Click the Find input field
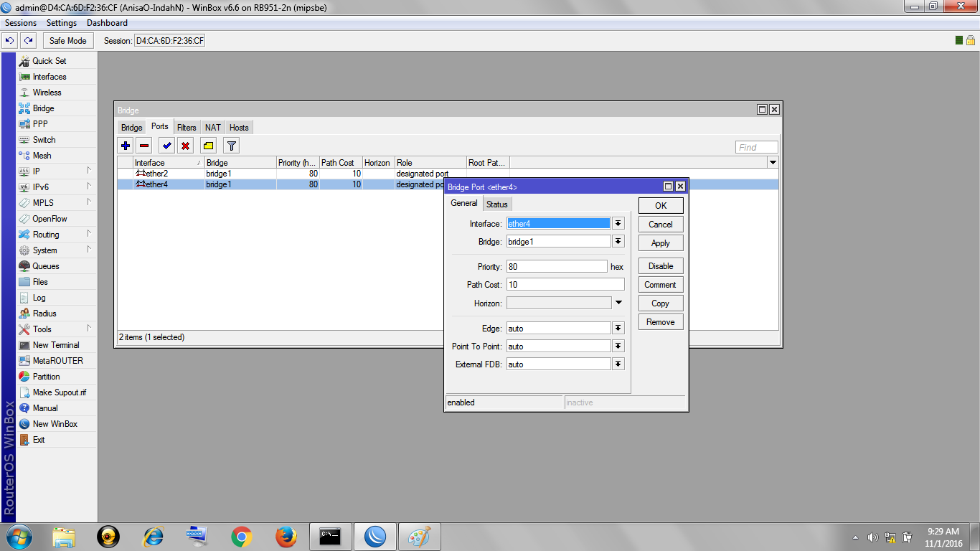 coord(755,146)
